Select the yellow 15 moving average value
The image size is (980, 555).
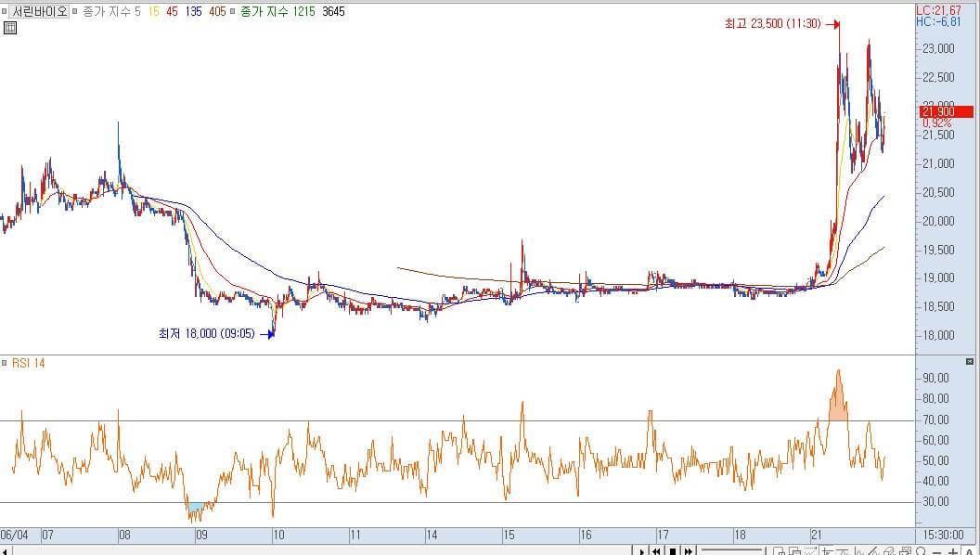tap(154, 11)
